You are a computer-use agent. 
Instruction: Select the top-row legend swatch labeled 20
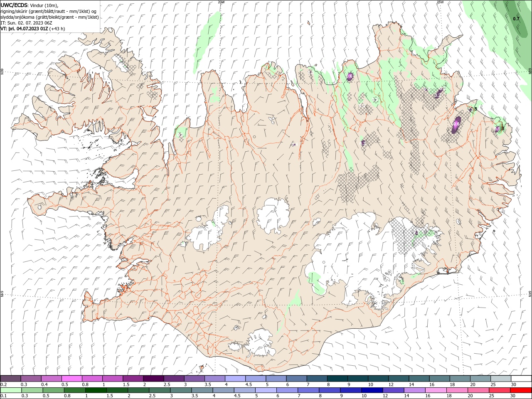480,379
